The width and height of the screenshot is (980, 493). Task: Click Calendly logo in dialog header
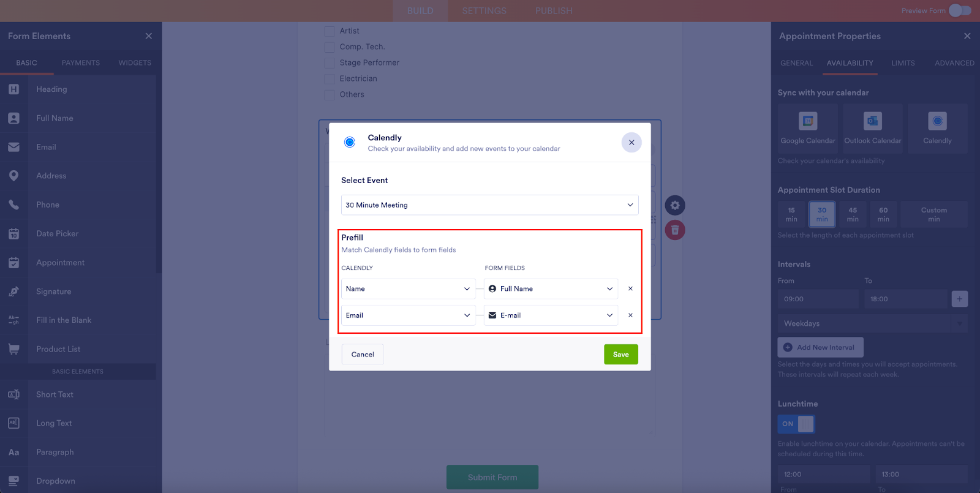point(350,142)
